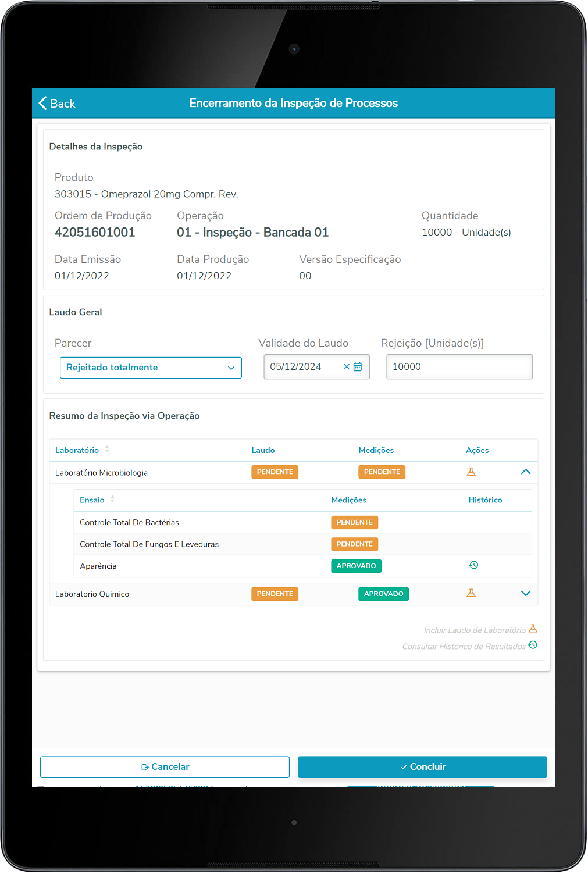Click PENDENTE badge for Fungos E Leveduras
Viewport: 588px width, 874px height.
[x=354, y=544]
